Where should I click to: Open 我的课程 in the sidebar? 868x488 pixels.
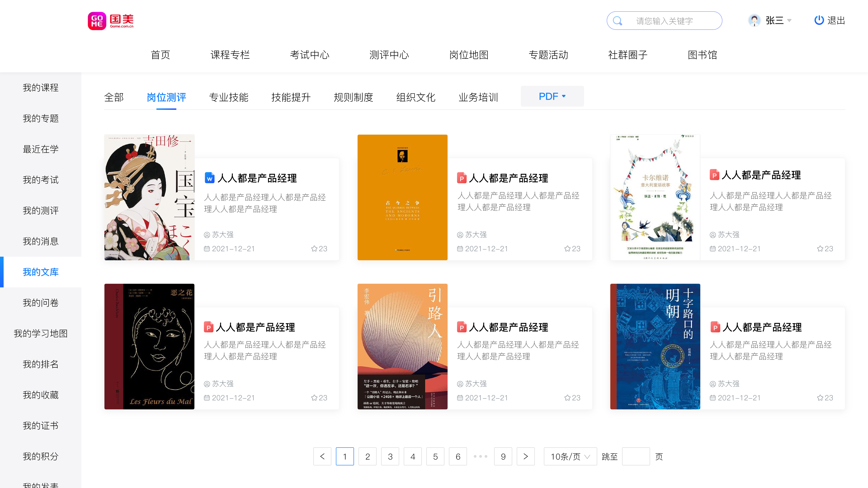(41, 88)
